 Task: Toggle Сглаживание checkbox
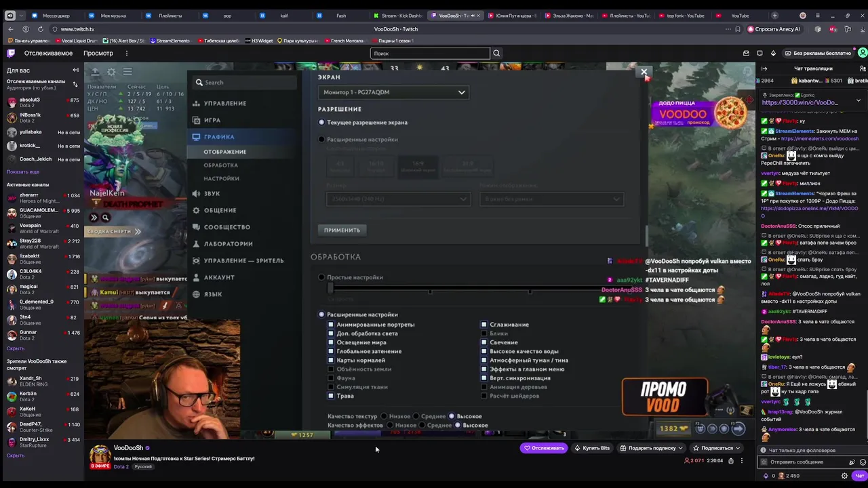[484, 325]
